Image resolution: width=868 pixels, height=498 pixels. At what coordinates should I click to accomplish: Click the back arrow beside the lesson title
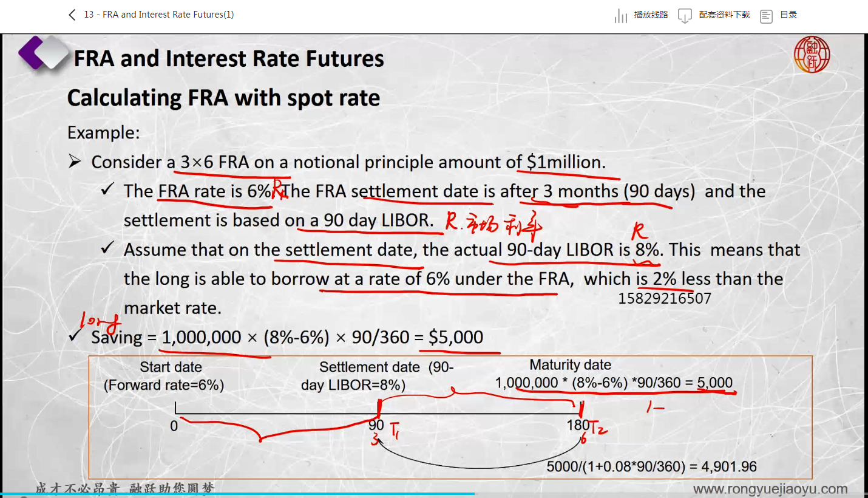72,15
